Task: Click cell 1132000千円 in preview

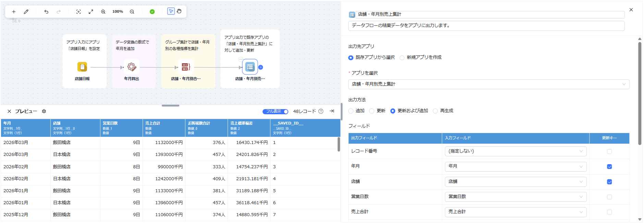Action: pyautogui.click(x=164, y=143)
